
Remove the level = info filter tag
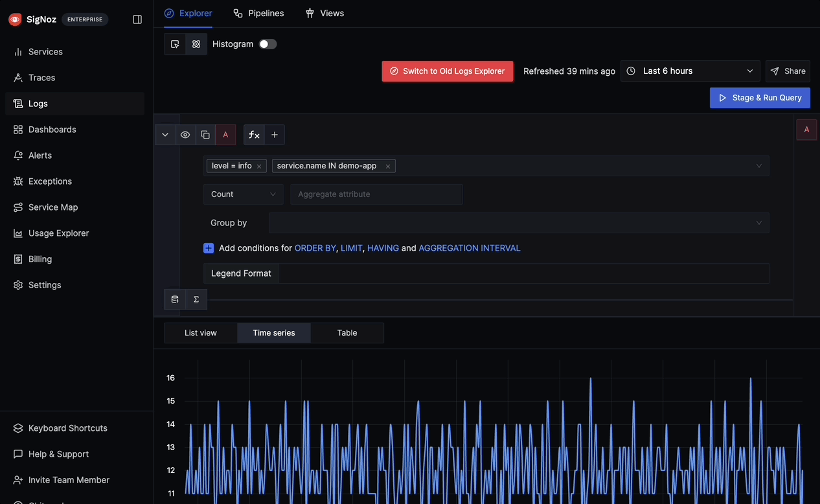pyautogui.click(x=259, y=166)
